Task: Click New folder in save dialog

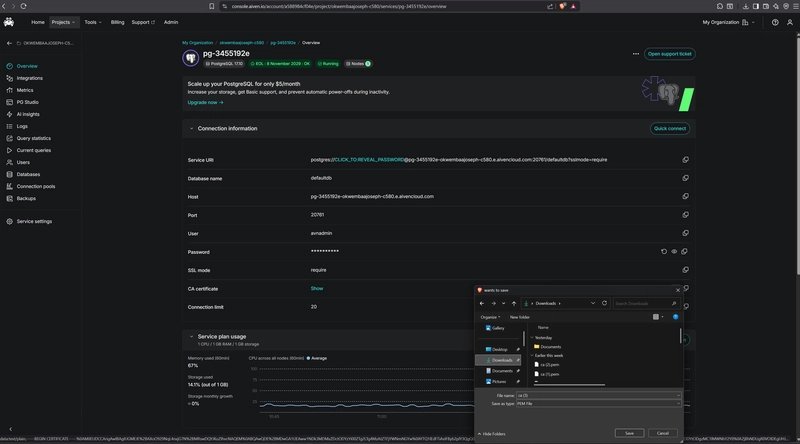Action: coord(519,317)
